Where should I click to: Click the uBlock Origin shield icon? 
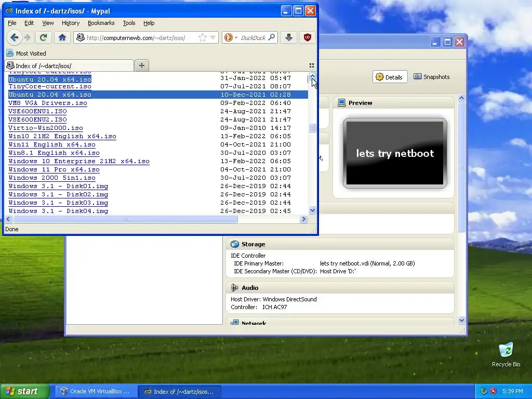pyautogui.click(x=308, y=37)
